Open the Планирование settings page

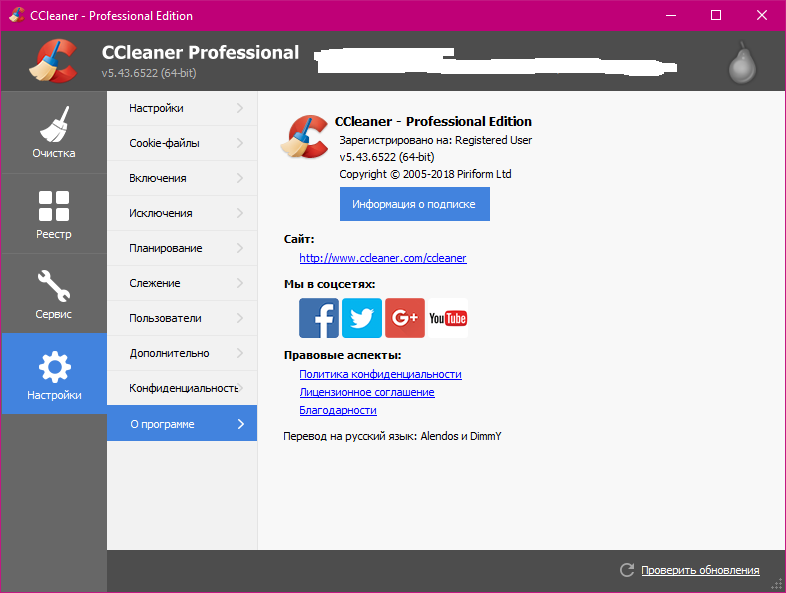(x=182, y=248)
